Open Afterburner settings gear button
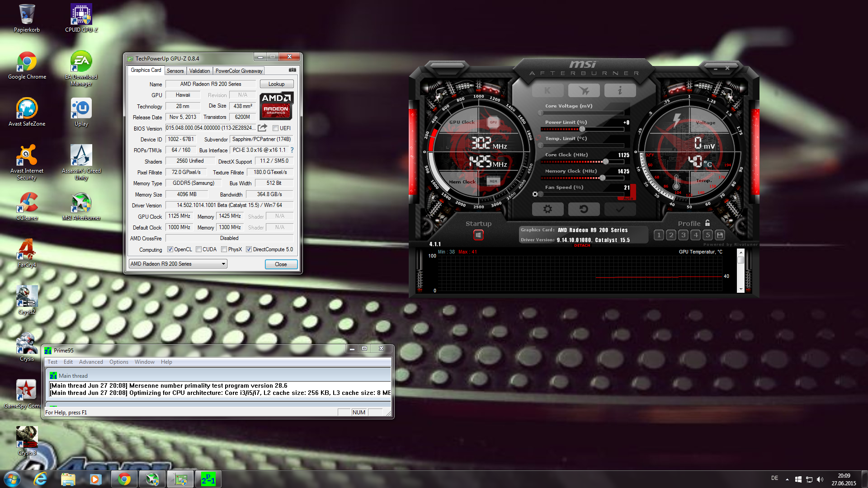The image size is (868, 488). pyautogui.click(x=547, y=209)
